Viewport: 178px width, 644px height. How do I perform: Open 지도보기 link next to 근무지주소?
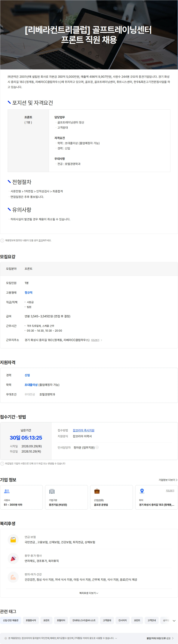(95, 340)
